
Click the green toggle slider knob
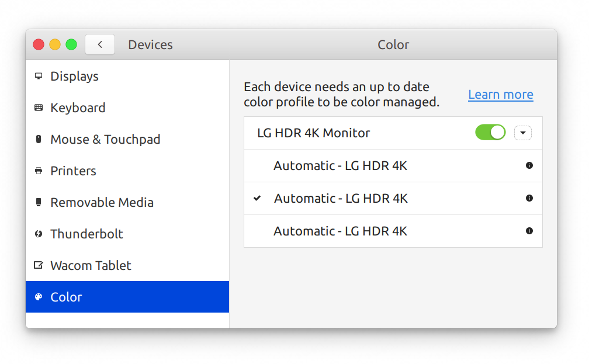pos(497,132)
